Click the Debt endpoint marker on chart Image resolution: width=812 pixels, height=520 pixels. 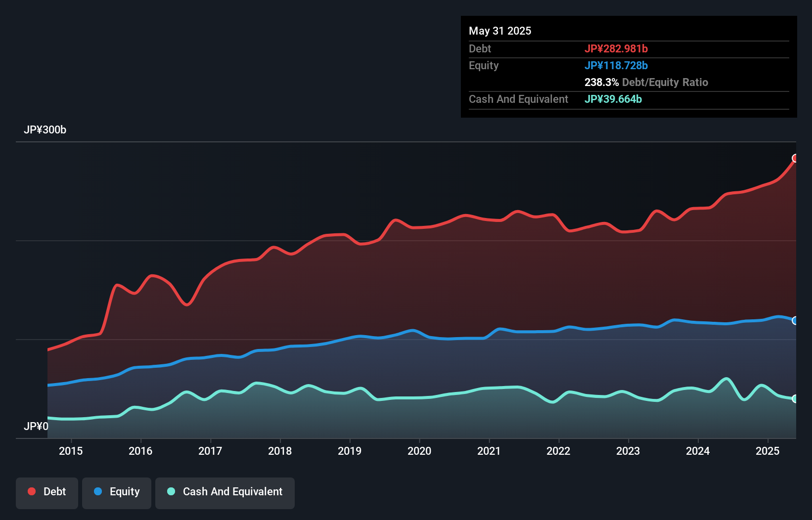point(795,158)
